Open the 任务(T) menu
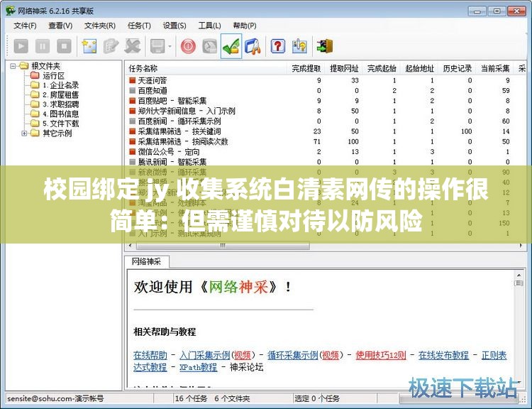 point(139,26)
